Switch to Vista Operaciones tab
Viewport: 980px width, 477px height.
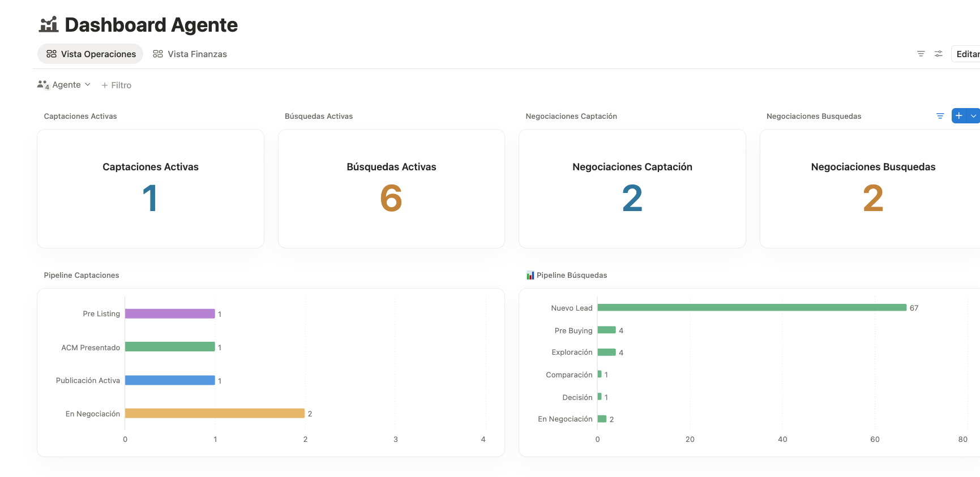(x=91, y=54)
